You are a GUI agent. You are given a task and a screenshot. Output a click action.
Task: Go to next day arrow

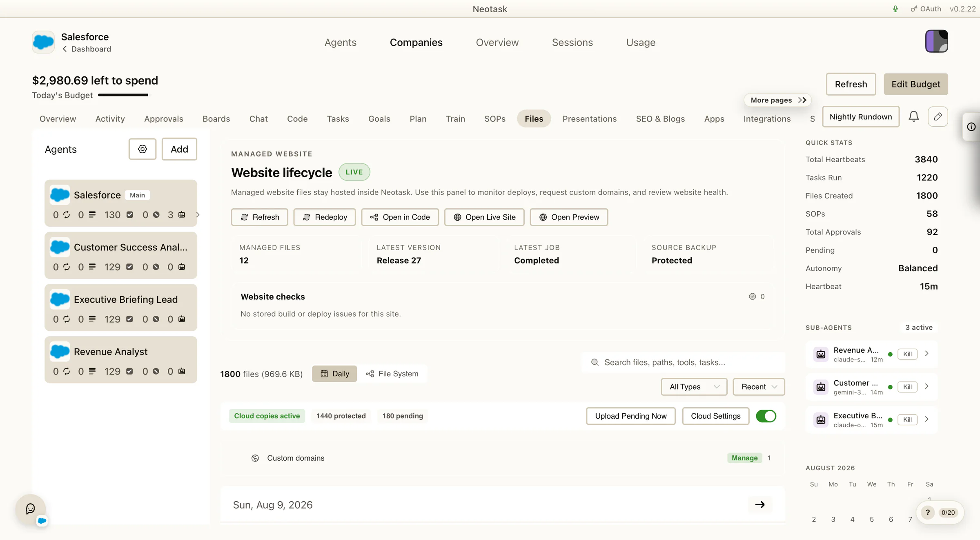click(x=760, y=505)
